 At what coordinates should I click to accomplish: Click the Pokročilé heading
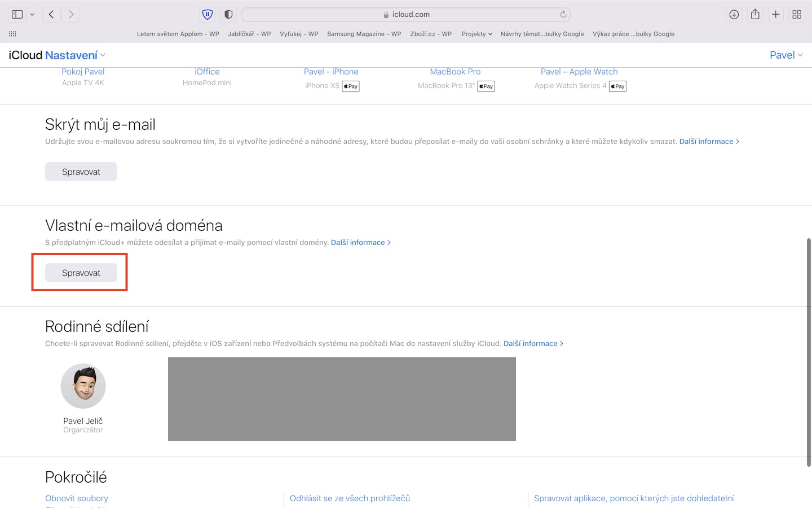coord(76,478)
